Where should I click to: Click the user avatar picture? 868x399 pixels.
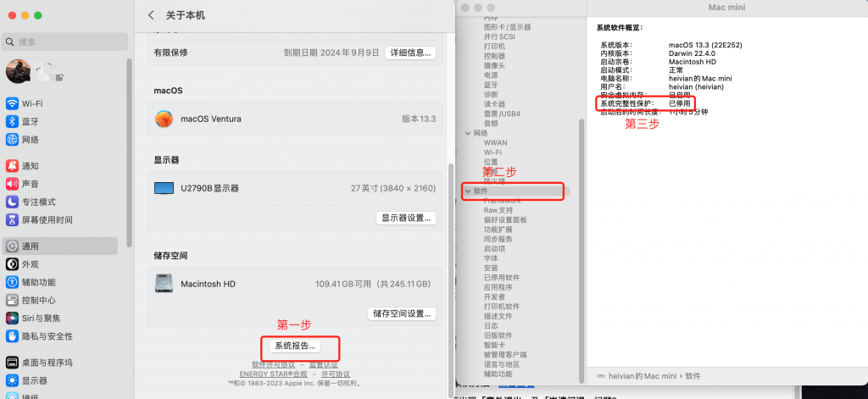tap(18, 71)
